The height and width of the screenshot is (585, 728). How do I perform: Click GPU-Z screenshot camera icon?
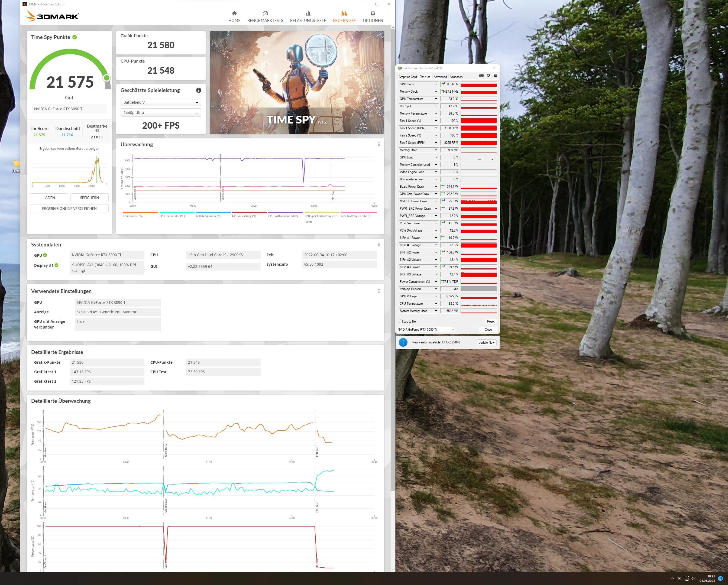pyautogui.click(x=481, y=76)
